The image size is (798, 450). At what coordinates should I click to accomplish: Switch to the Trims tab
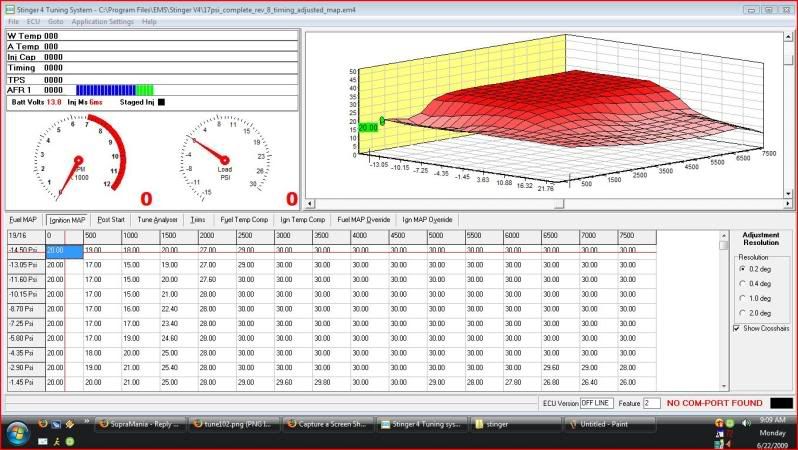pyautogui.click(x=197, y=219)
